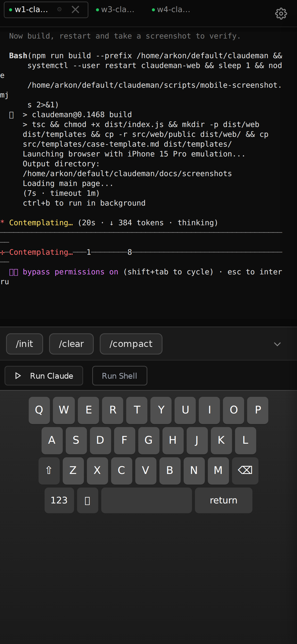Screen dimensions: 297x644
Task: Tap the space bar key
Action: (x=146, y=500)
